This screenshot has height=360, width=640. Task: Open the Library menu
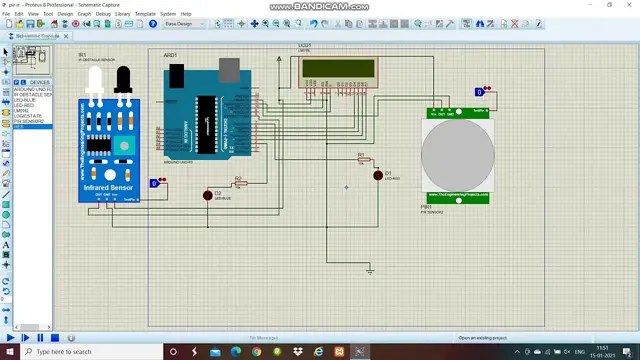tap(122, 14)
